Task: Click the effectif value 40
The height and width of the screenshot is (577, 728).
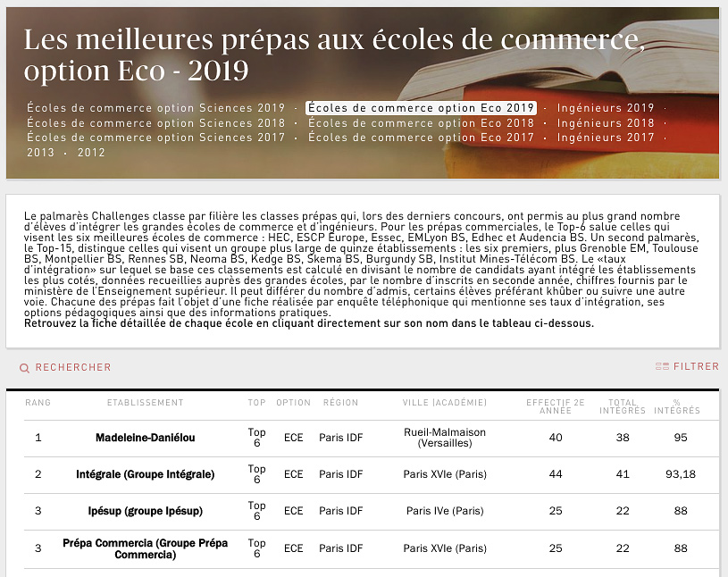Action: [556, 438]
